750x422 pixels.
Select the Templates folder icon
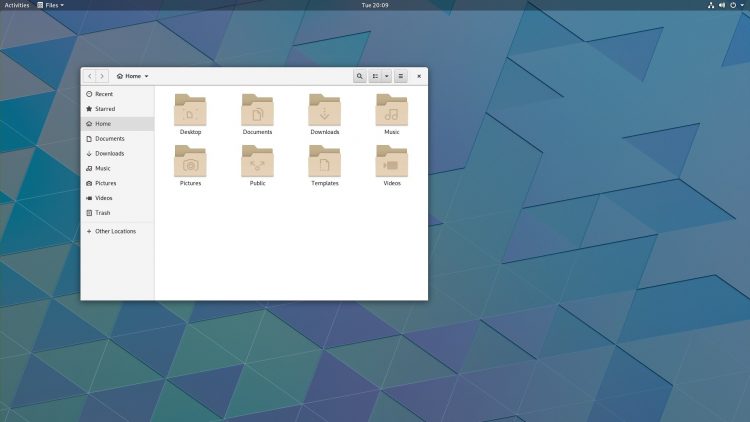325,161
